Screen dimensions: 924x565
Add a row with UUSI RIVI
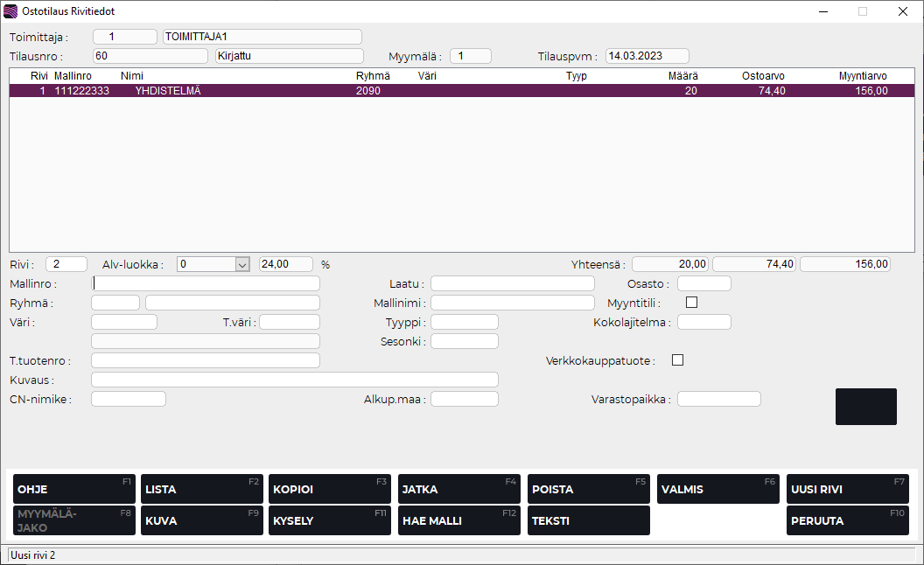pyautogui.click(x=847, y=489)
